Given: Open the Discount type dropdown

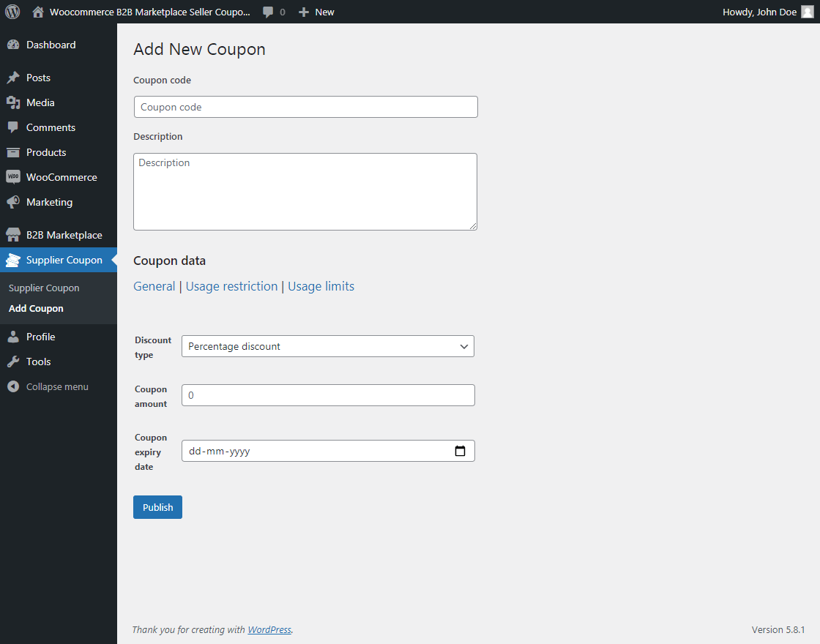Looking at the screenshot, I should (328, 346).
